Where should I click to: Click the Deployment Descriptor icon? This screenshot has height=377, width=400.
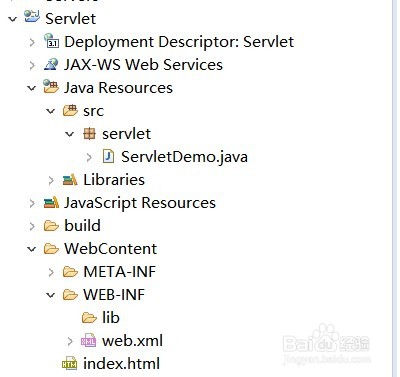click(x=51, y=41)
